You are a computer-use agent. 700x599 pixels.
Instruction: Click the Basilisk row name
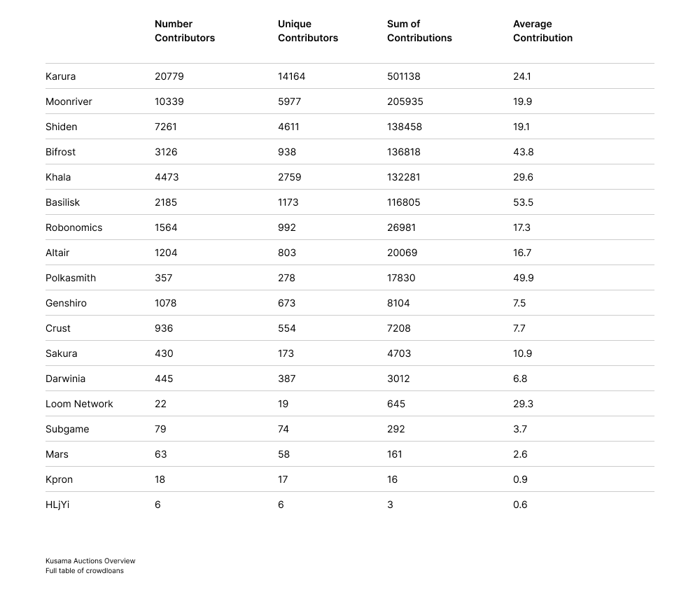point(63,202)
